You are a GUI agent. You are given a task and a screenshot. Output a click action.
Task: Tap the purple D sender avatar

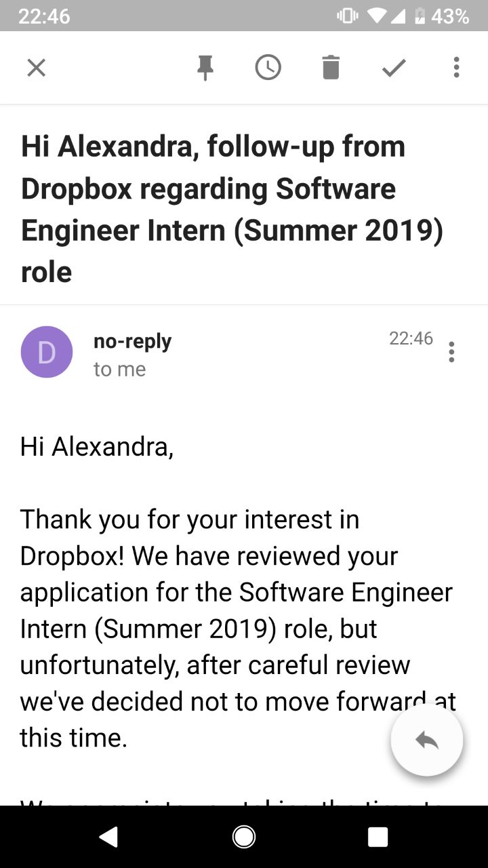pyautogui.click(x=47, y=352)
